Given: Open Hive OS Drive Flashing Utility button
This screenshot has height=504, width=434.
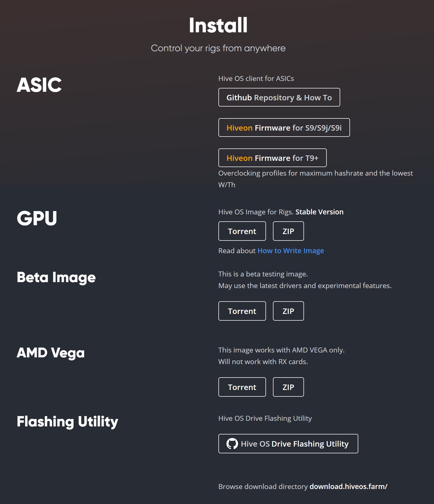Looking at the screenshot, I should click(x=288, y=444).
